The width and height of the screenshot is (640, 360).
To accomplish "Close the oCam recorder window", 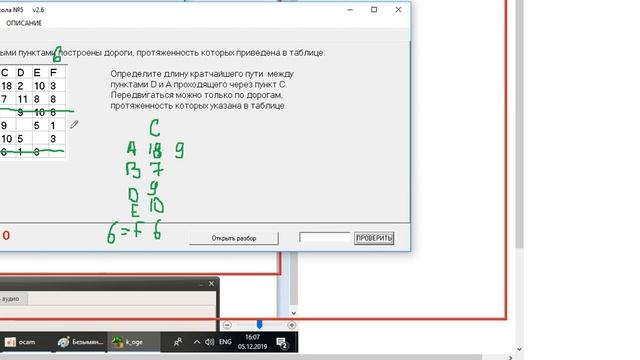I will click(211, 283).
